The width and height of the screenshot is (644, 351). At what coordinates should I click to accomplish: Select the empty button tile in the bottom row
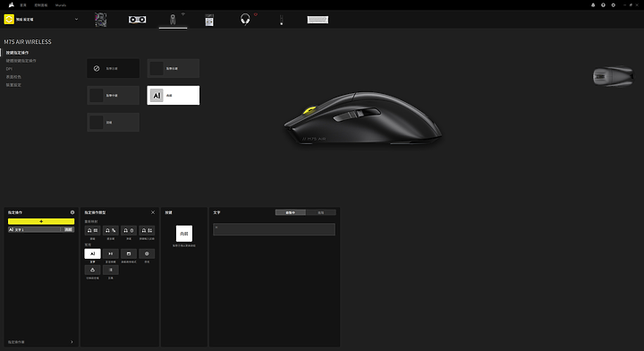pos(113,123)
